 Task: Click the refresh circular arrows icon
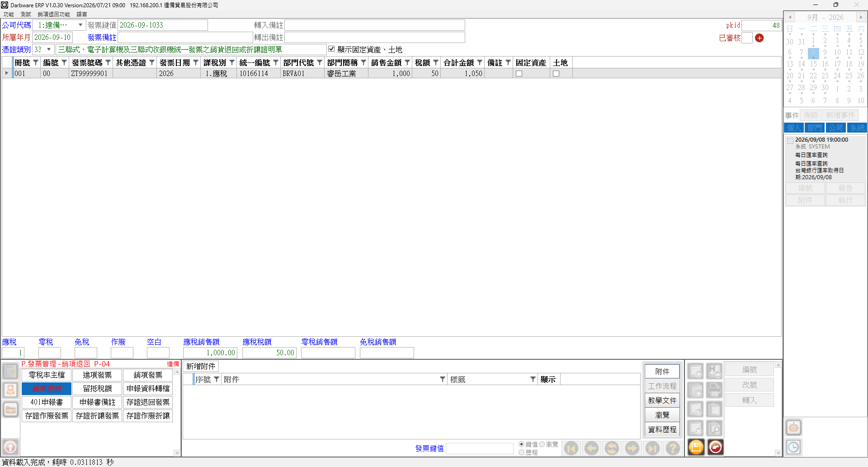612,448
